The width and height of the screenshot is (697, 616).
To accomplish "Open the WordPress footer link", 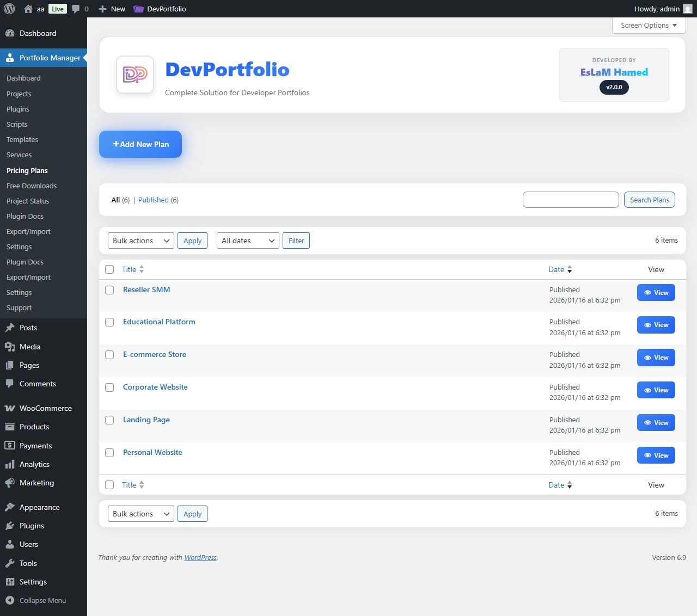I will click(x=200, y=557).
